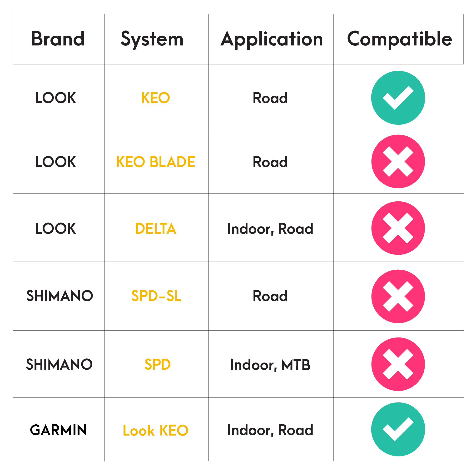The width and height of the screenshot is (476, 476).
Task: Select the System column header
Action: click(x=152, y=40)
